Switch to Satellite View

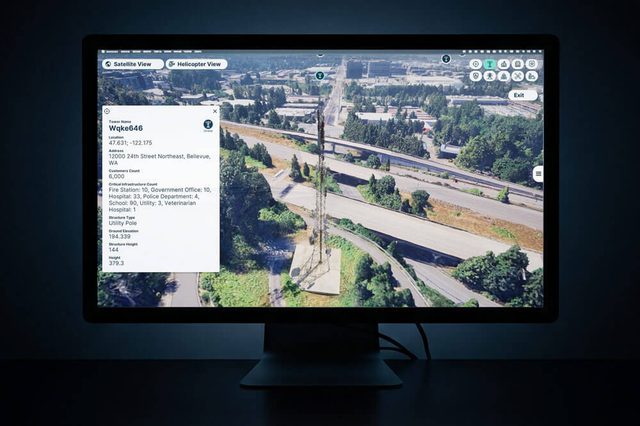[x=132, y=64]
